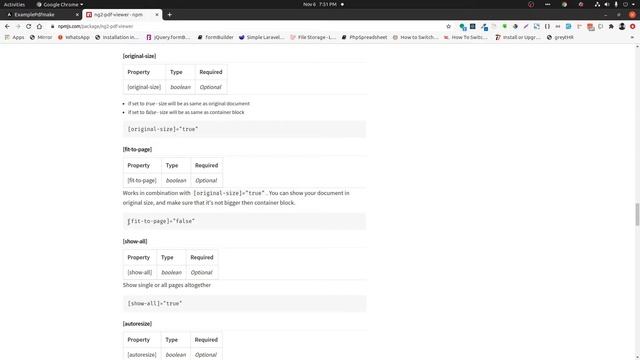This screenshot has height=360, width=640.
Task: View site info lock icon
Action: 52,26
